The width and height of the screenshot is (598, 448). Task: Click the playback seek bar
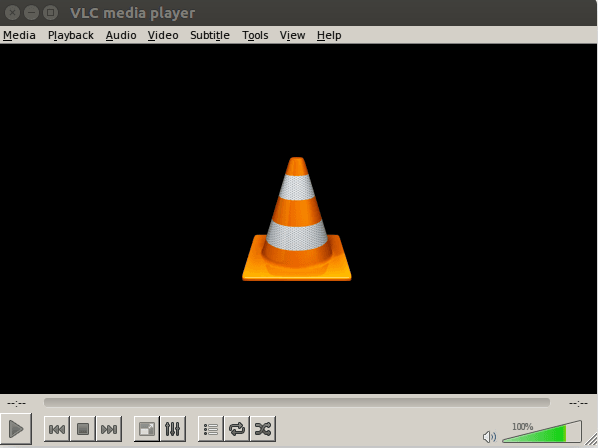pos(297,403)
